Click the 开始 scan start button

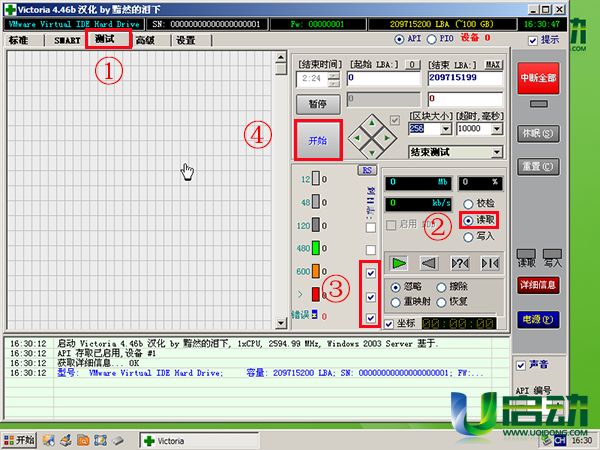click(x=318, y=140)
